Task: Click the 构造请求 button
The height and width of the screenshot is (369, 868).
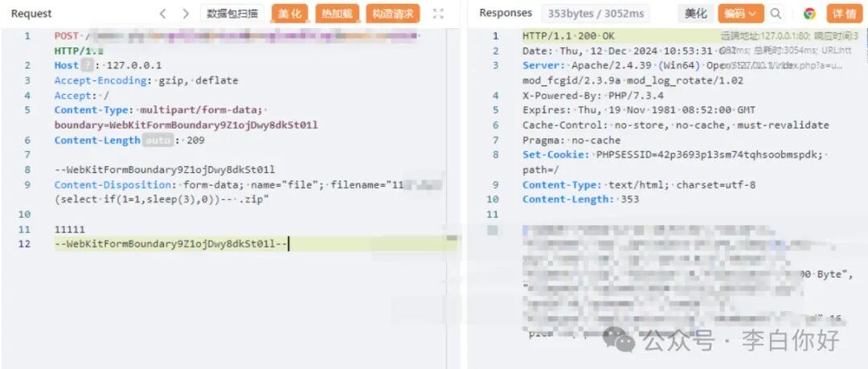Action: (x=392, y=14)
